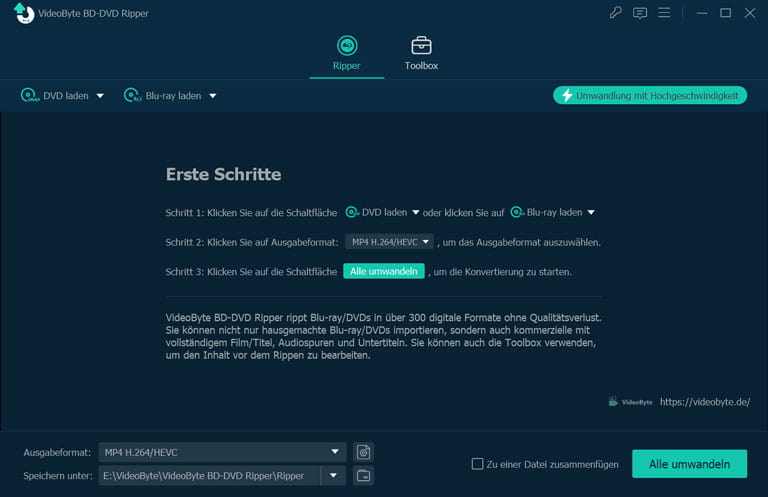Screen dimensions: 768x497
Task: Click the Blu-ray laden toolbar button
Action: coord(163,95)
